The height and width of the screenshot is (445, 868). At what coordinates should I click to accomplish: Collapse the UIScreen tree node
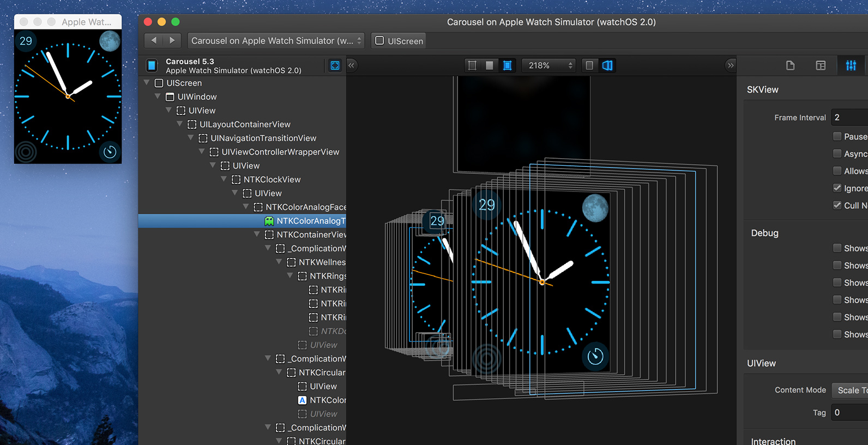point(147,83)
